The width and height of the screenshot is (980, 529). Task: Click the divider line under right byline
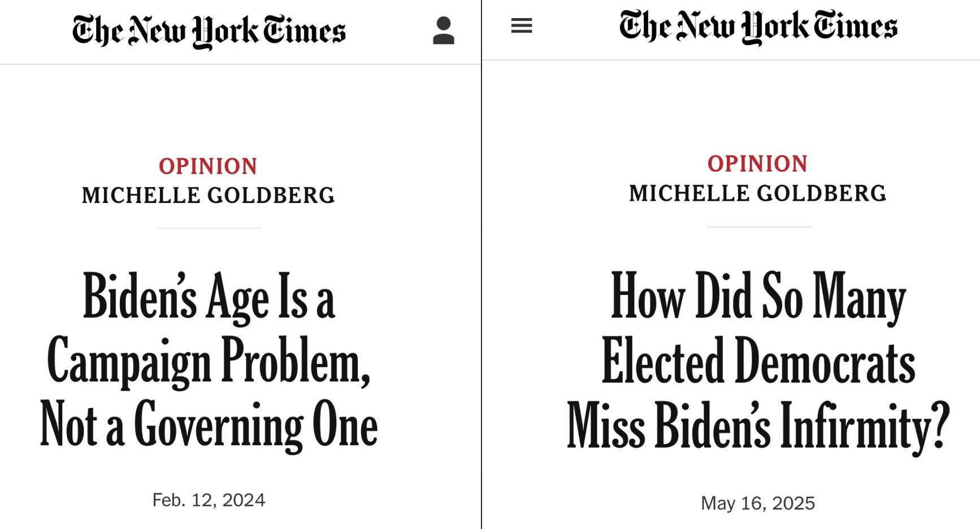(x=758, y=227)
